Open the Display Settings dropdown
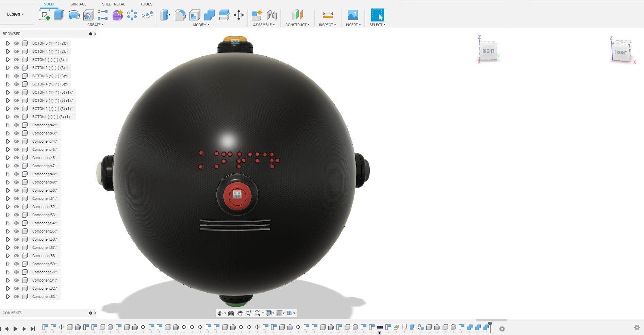644x335 pixels. [270, 313]
